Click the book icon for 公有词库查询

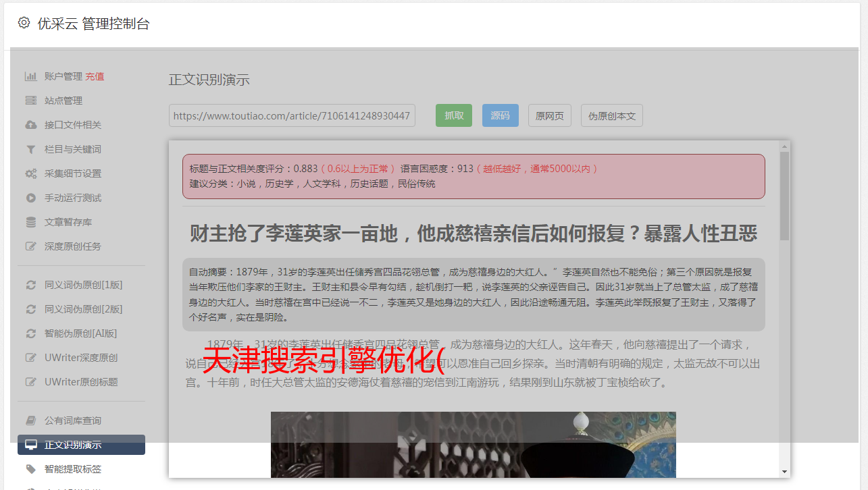[x=30, y=420]
